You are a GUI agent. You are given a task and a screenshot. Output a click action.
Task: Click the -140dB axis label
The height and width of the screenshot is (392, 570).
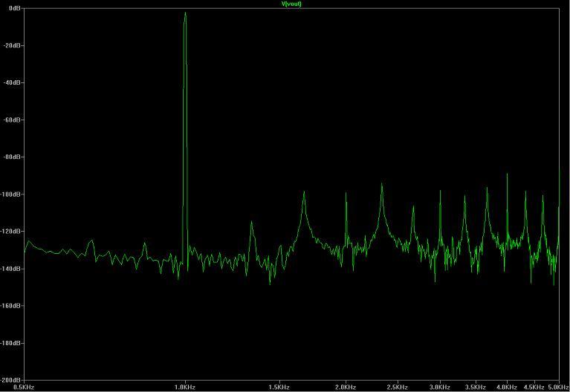(x=10, y=269)
